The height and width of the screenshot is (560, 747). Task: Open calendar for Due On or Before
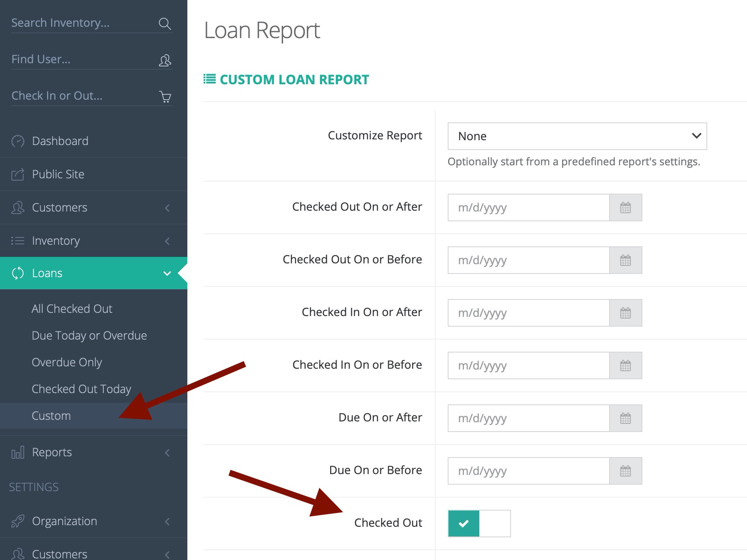point(625,471)
